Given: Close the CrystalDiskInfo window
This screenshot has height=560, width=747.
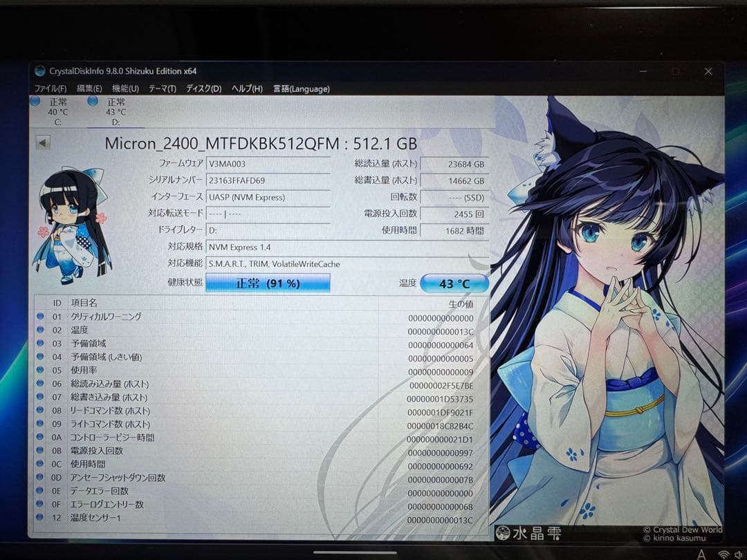Looking at the screenshot, I should (708, 71).
